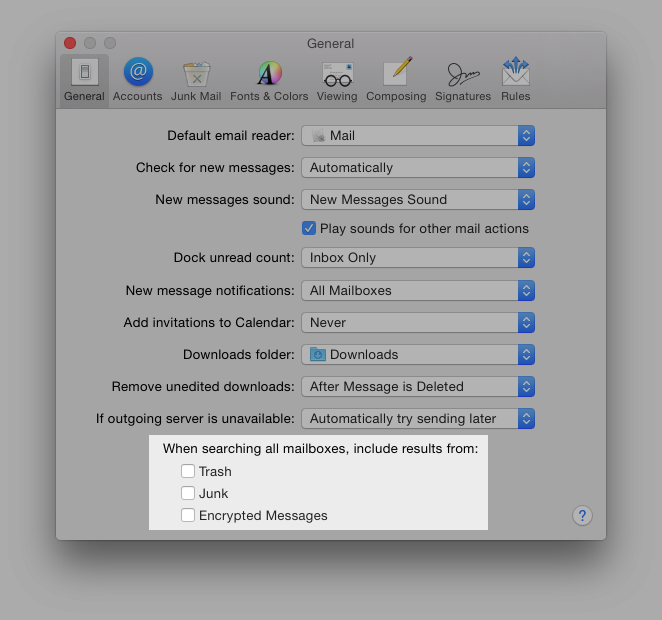Disable Play sounds for other mail actions
Viewport: 662px width, 620px height.
coord(309,228)
